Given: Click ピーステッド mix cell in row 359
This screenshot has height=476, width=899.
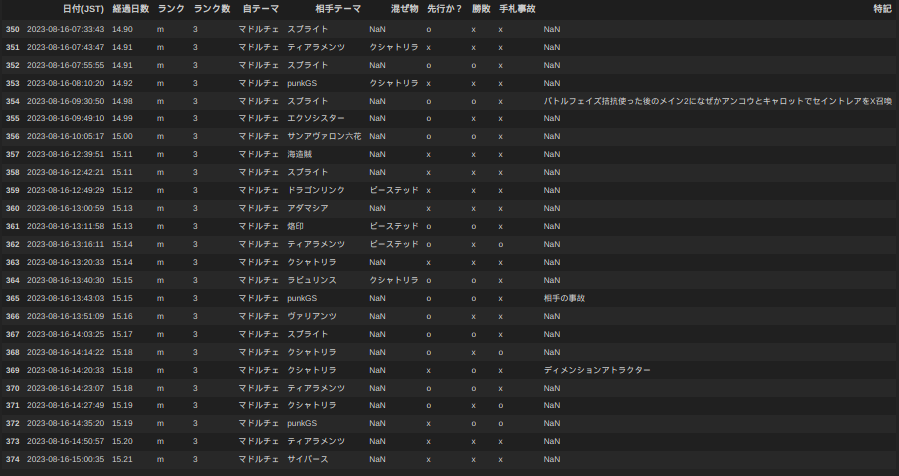Looking at the screenshot, I should pyautogui.click(x=394, y=190).
